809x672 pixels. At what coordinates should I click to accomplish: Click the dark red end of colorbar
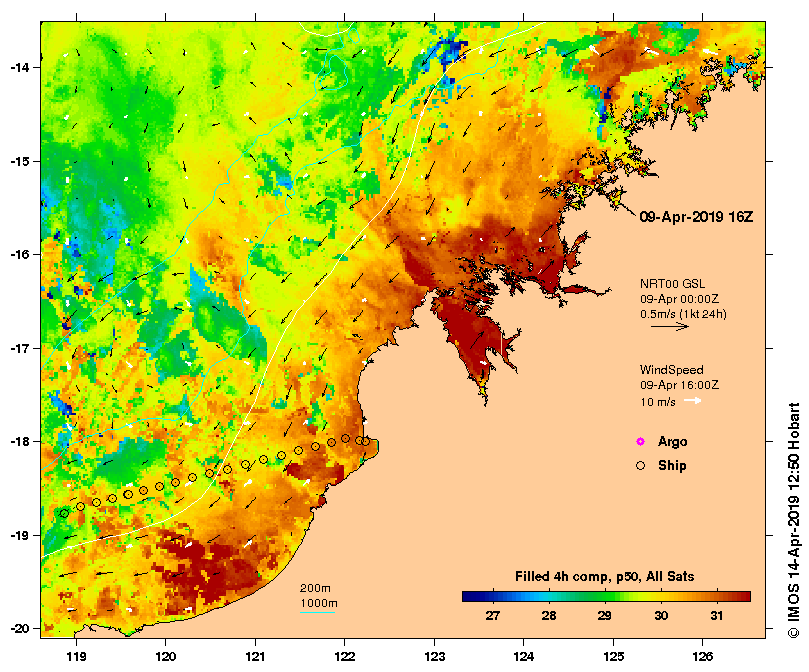click(x=745, y=597)
